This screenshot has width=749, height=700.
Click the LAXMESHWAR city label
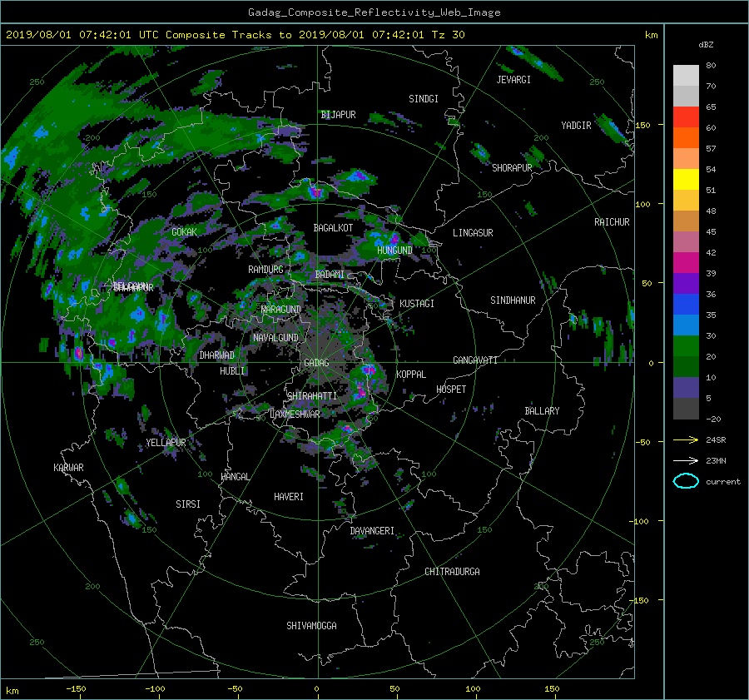(x=295, y=415)
